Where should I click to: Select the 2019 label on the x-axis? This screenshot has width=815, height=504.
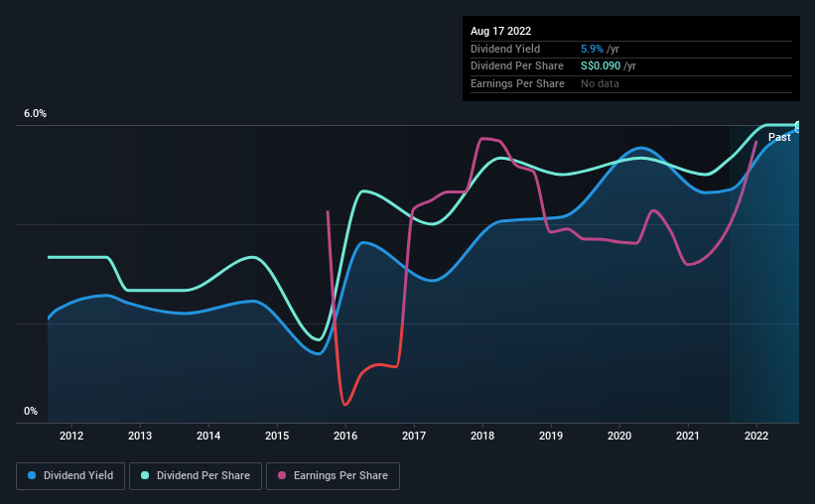[x=551, y=436]
